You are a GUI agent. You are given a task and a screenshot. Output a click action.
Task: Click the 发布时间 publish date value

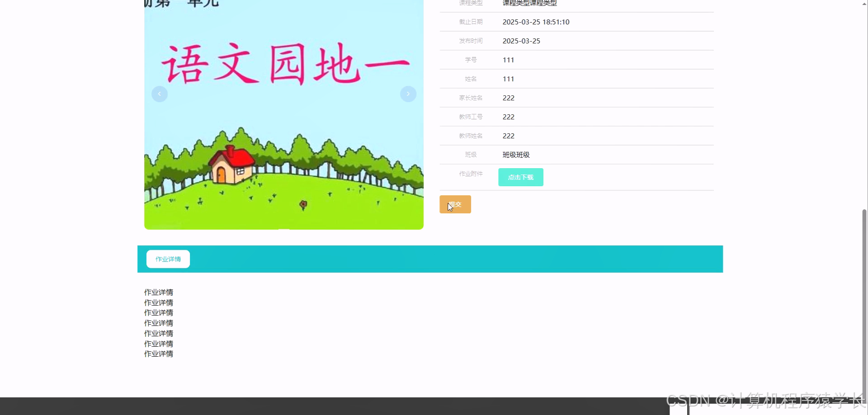point(521,41)
